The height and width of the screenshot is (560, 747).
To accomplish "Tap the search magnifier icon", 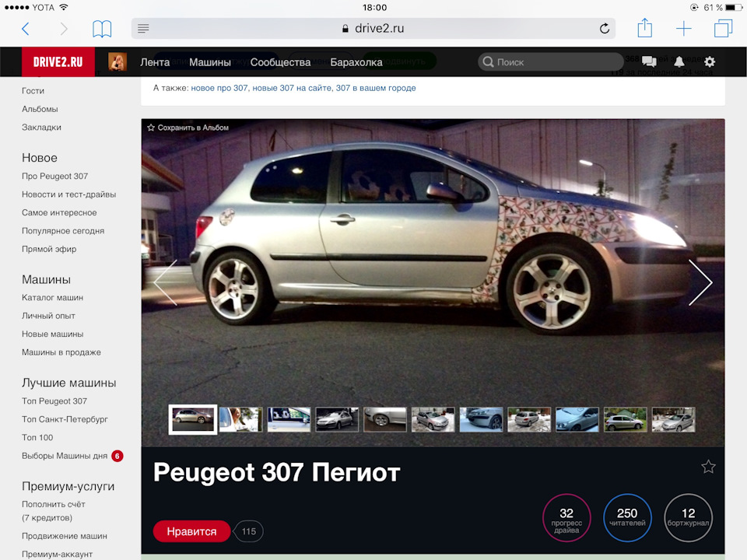I will (488, 62).
